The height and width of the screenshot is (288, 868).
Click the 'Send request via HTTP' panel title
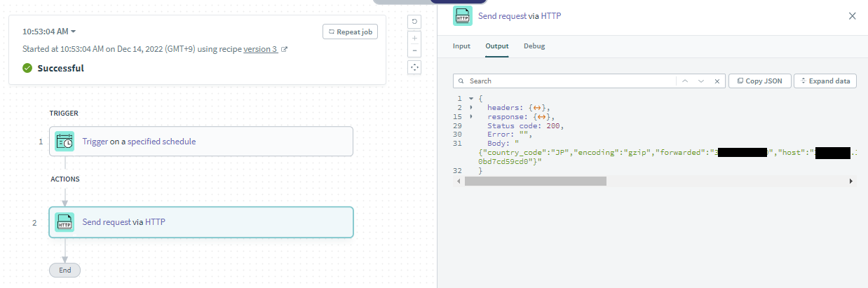point(520,16)
